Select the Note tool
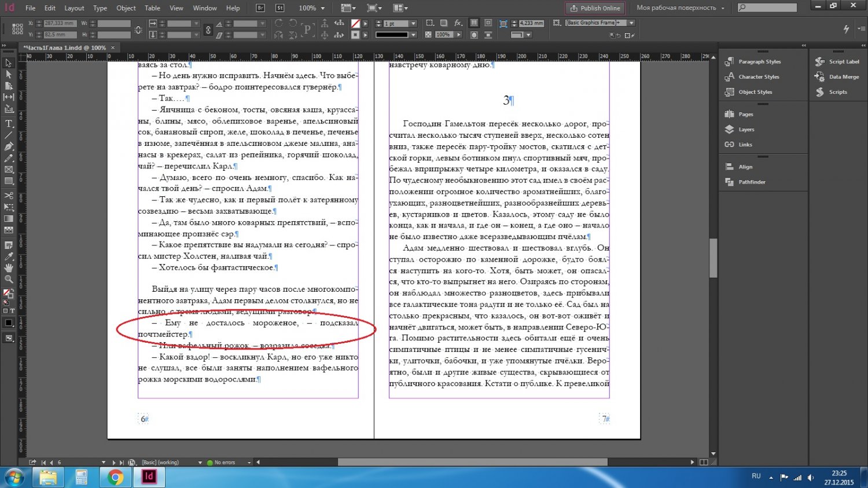This screenshot has width=868, height=488. 9,245
